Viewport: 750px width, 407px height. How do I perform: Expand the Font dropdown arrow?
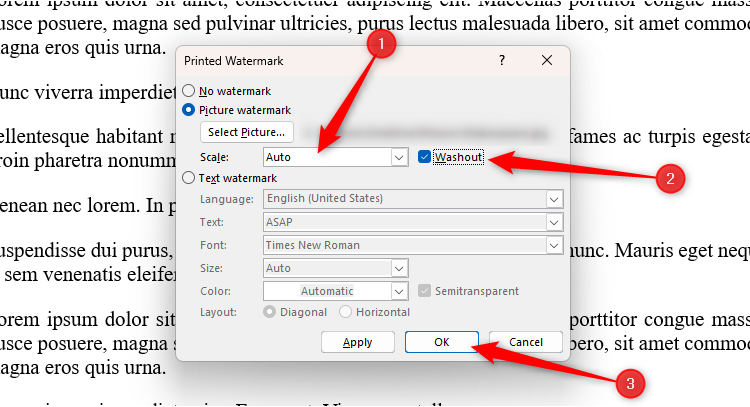(554, 245)
